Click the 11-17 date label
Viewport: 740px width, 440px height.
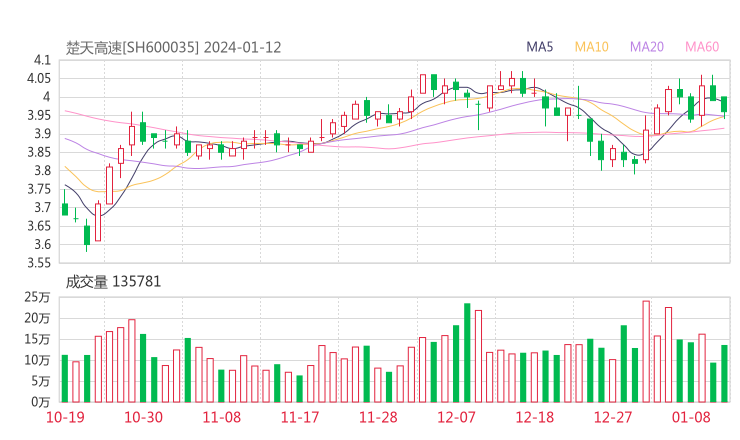point(300,417)
